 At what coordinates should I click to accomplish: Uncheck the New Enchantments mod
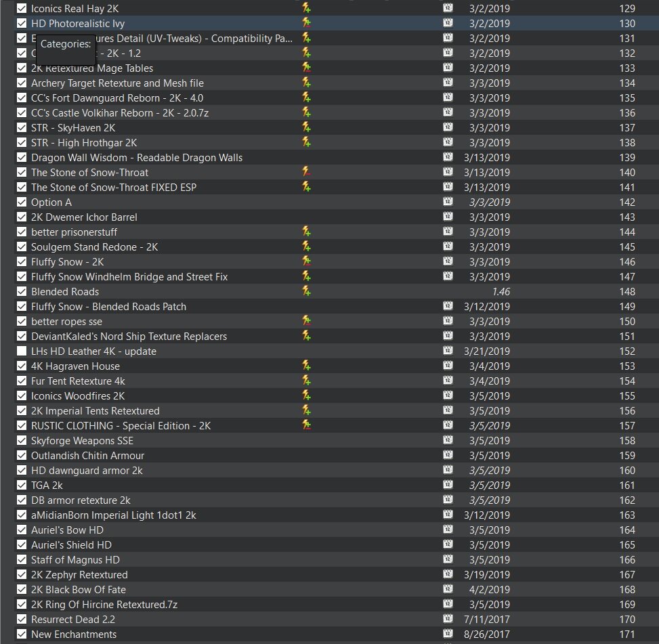[x=21, y=634]
